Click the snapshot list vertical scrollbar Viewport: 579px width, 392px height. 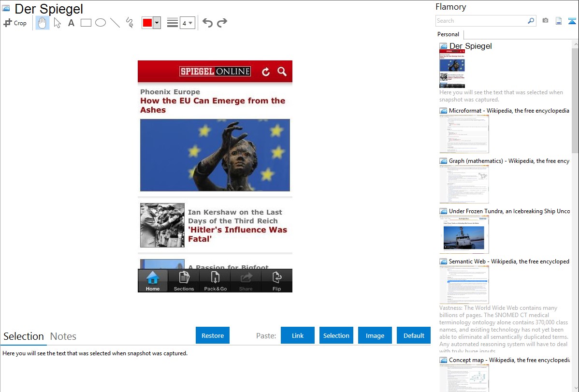tap(575, 100)
